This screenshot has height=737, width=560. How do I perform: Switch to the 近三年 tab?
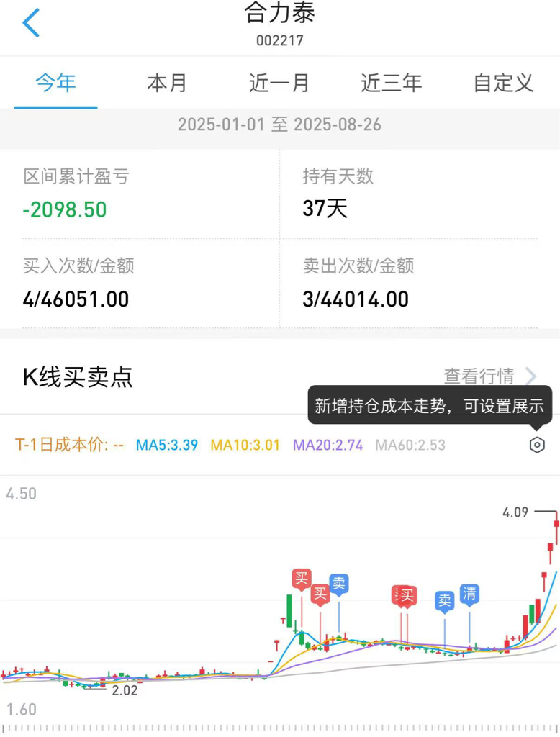tap(391, 83)
